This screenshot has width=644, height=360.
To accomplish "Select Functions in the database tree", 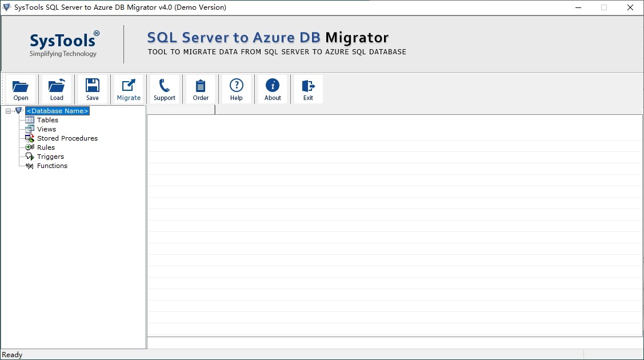I will click(x=52, y=166).
